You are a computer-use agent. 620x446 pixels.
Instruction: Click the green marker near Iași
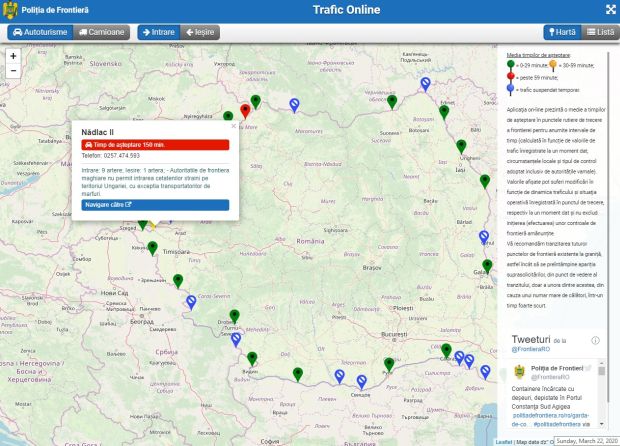[x=462, y=148]
